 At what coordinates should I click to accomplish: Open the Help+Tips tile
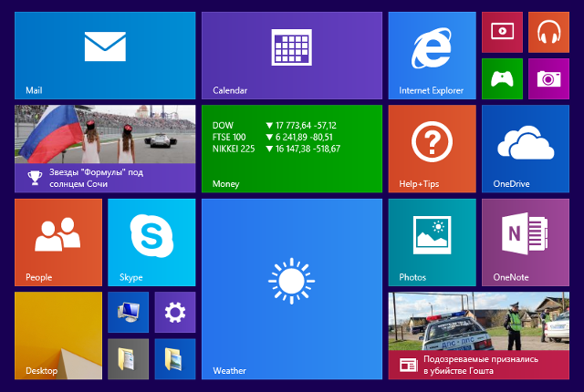coord(432,149)
